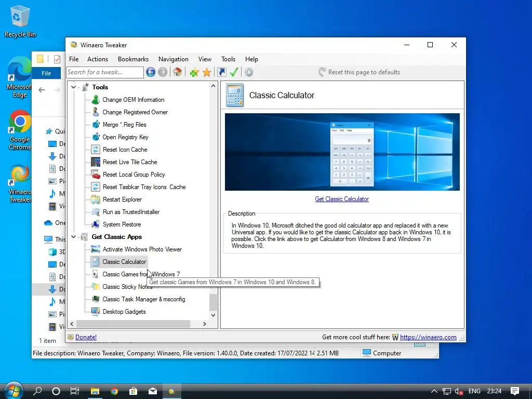
Task: Click the Reset Live Tile Cache icon
Action: click(96, 162)
